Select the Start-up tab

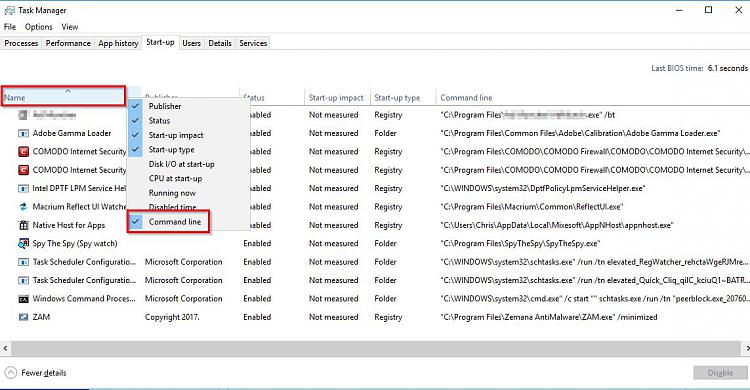point(160,42)
